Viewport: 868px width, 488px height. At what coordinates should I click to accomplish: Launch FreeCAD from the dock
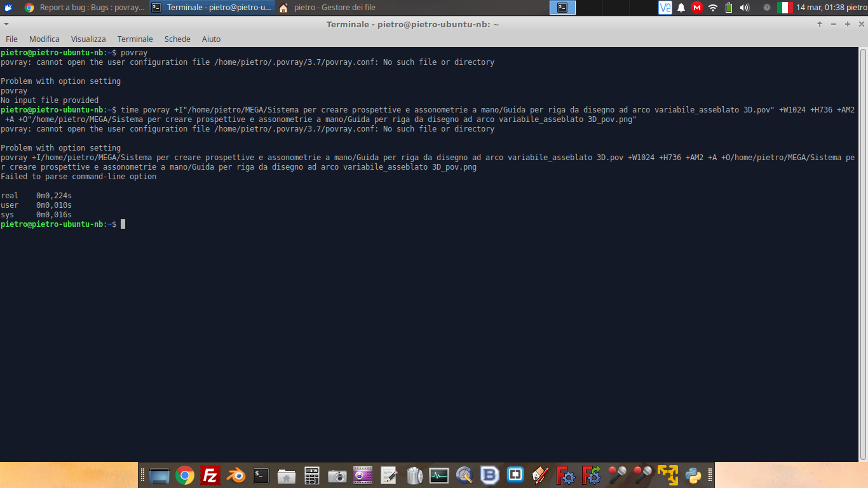point(566,475)
